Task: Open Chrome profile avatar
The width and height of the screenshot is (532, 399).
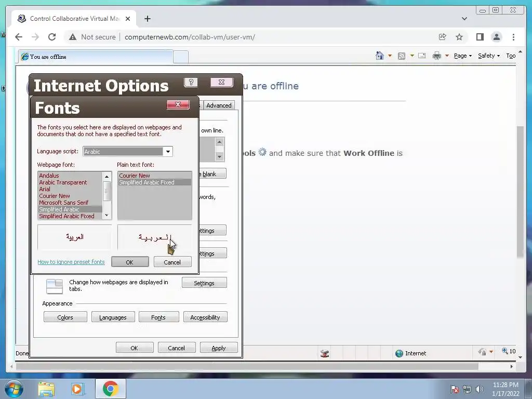Action: (496, 37)
